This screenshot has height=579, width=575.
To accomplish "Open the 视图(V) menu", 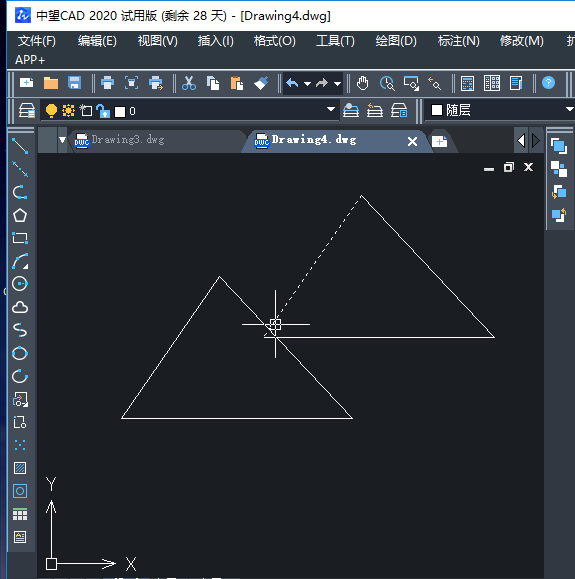I will coord(158,41).
